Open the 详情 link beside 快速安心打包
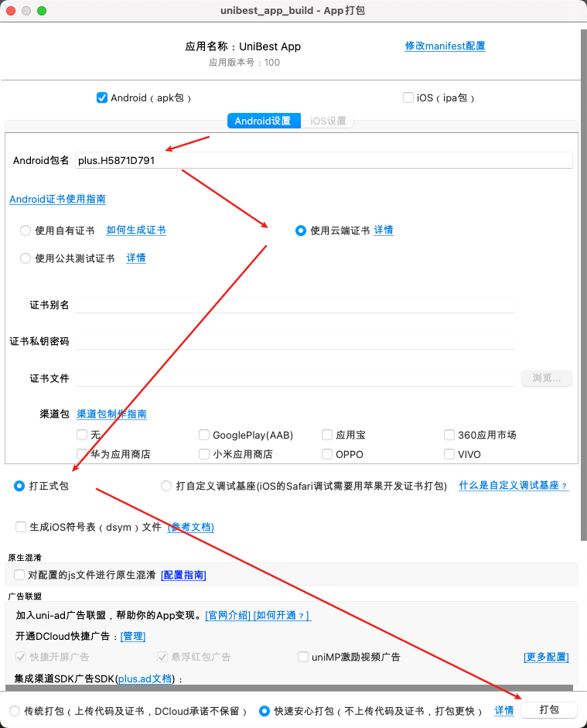 pos(504,710)
